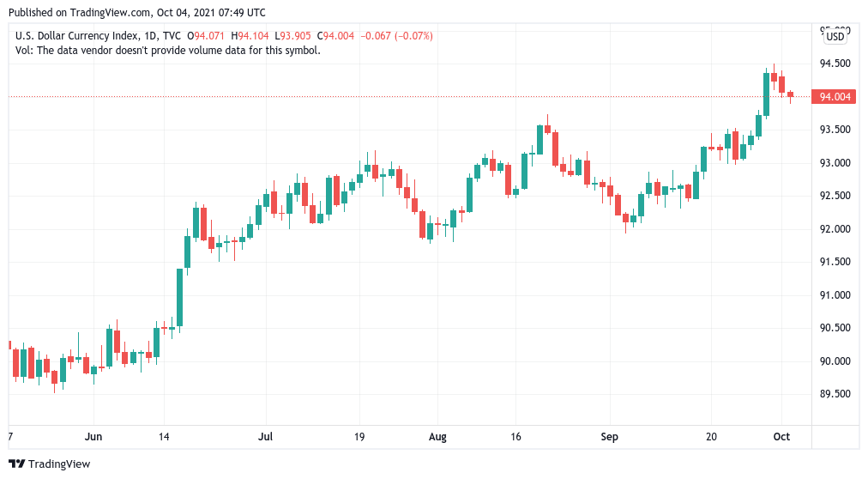Select the 92.000 price axis level

click(x=835, y=229)
